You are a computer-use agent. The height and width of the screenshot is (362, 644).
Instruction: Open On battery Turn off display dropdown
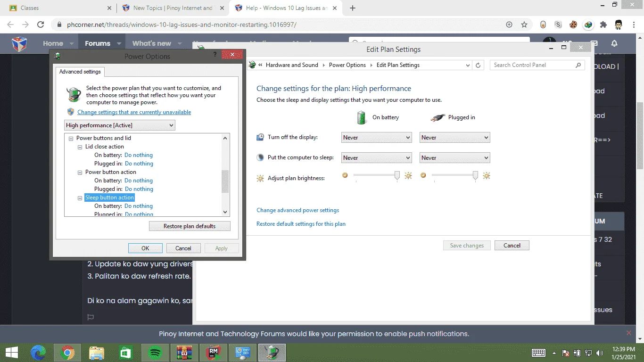tap(377, 138)
